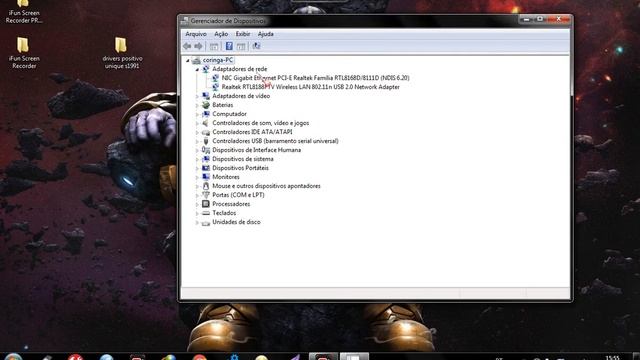Viewport: 640px width, 360px height.
Task: Expand the Dispositivos de sistema node
Action: point(197,159)
